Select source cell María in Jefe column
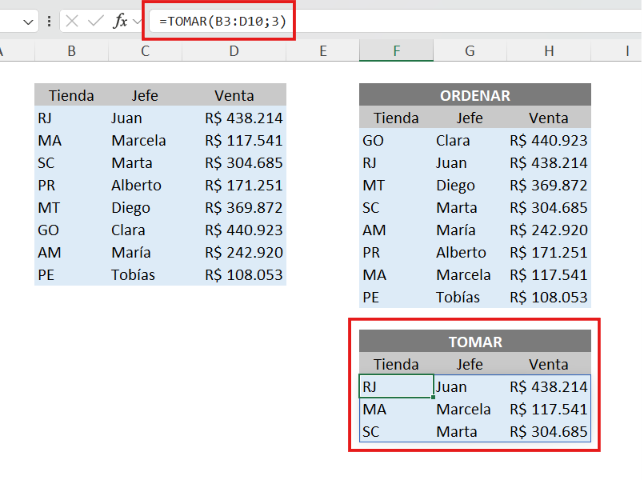This screenshot has height=480, width=642. [145, 252]
